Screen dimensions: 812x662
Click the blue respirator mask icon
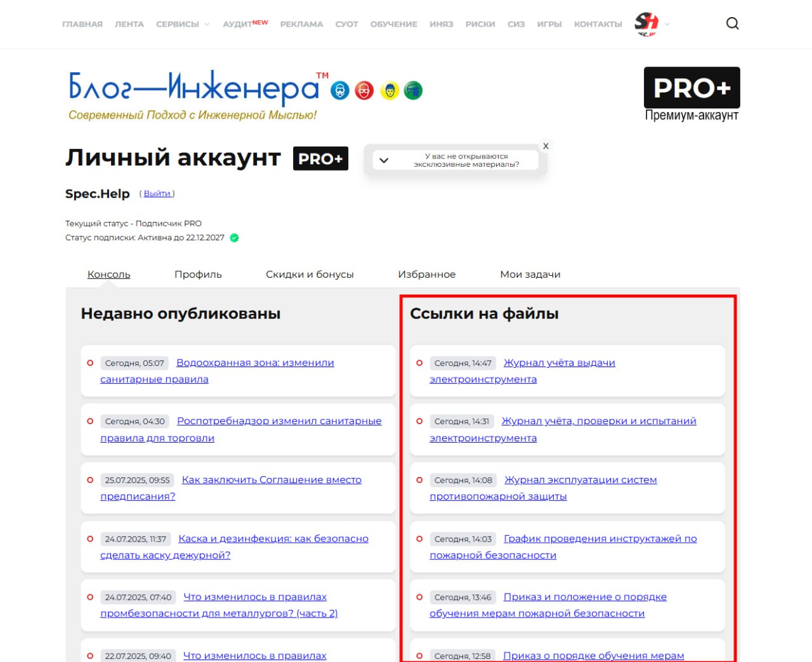pyautogui.click(x=340, y=91)
